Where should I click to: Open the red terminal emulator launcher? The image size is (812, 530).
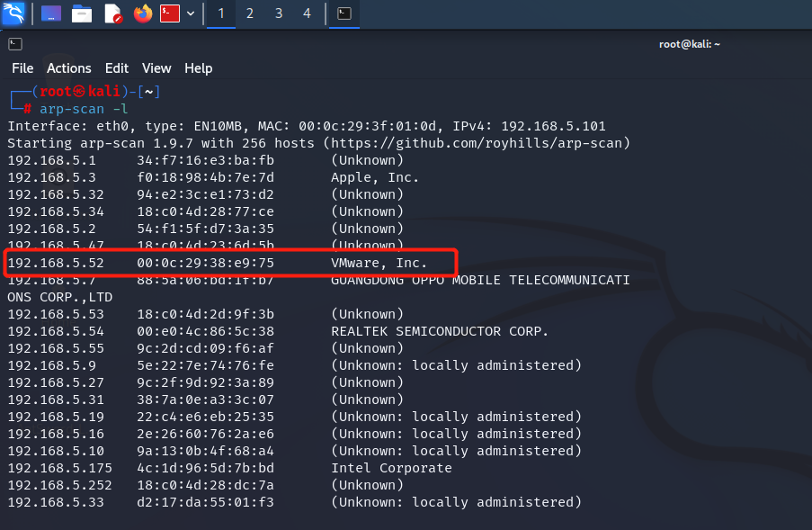click(170, 13)
